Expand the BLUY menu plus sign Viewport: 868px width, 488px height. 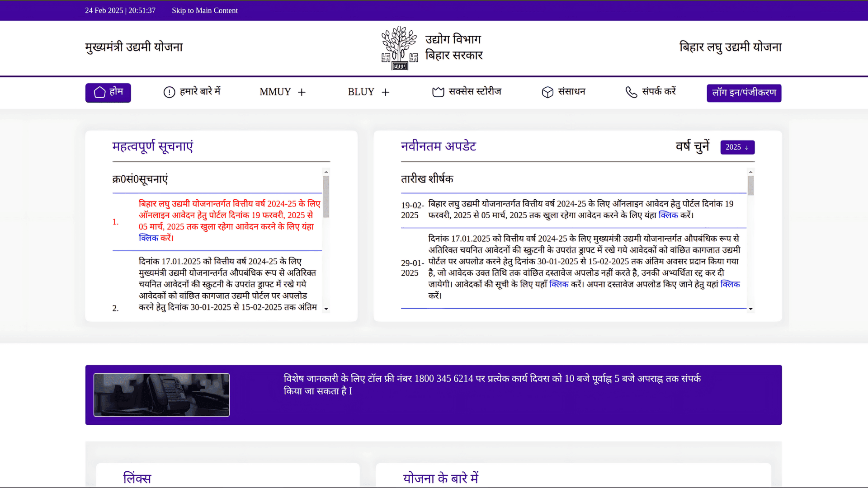click(385, 92)
